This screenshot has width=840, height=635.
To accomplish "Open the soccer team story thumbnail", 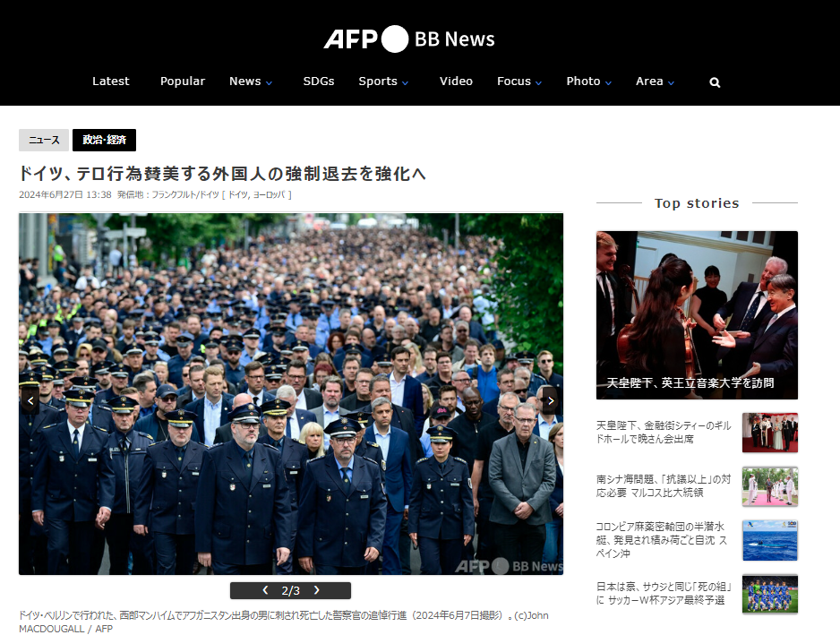I will click(x=770, y=594).
